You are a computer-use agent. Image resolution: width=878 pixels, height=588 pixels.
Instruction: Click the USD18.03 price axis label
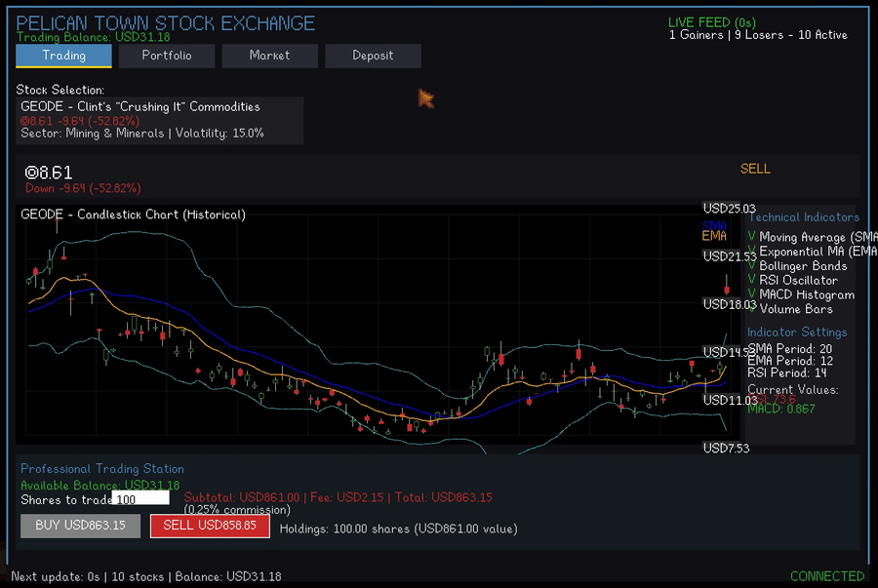(x=729, y=304)
